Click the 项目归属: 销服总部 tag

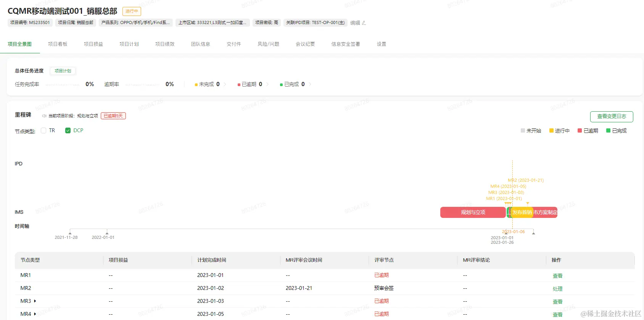(76, 23)
